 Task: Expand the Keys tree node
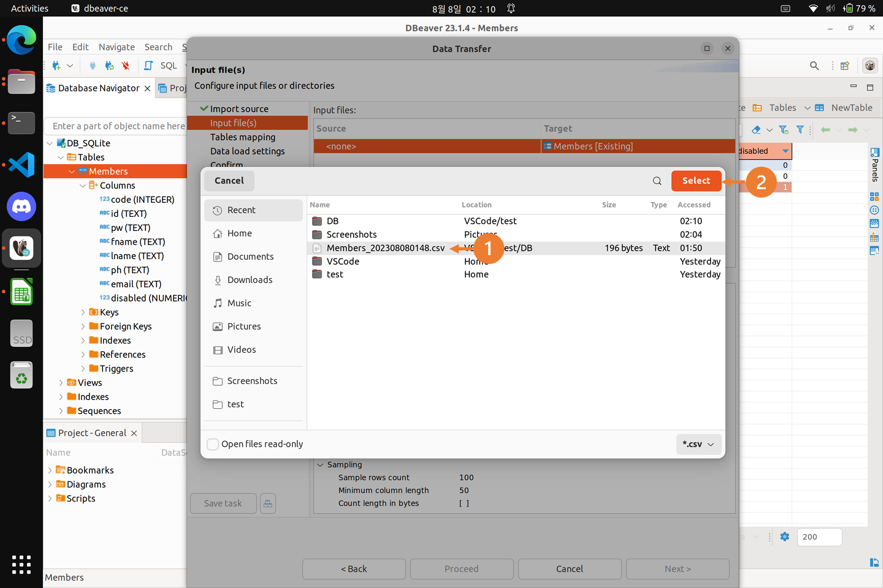click(83, 313)
